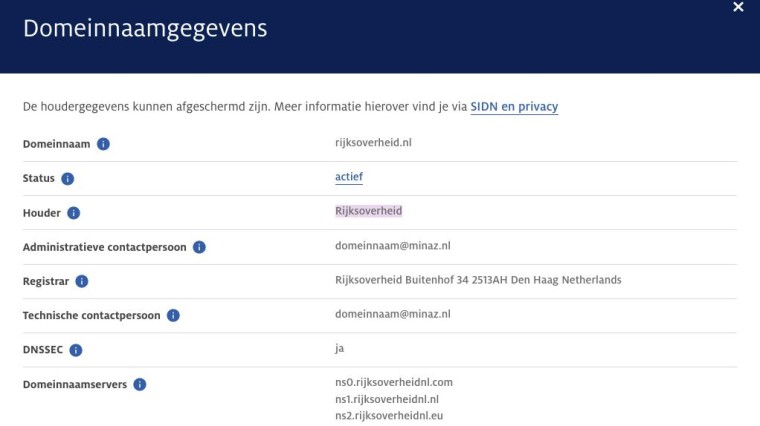760x426 pixels.
Task: Open info for Administratieve contactpersoon
Action: pyautogui.click(x=199, y=247)
